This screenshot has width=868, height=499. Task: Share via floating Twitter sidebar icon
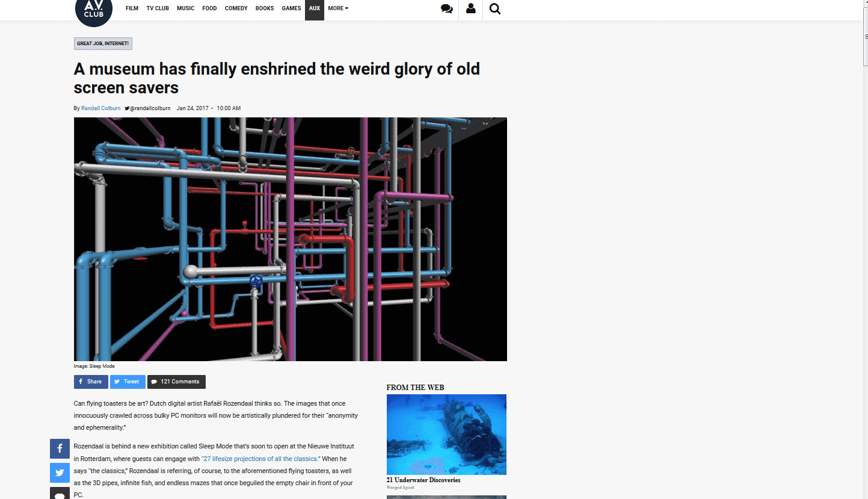click(60, 473)
